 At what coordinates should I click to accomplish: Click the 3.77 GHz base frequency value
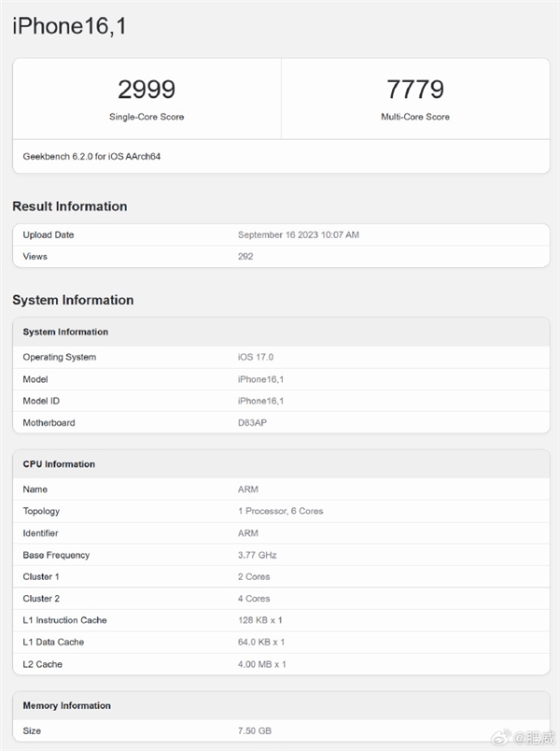258,555
